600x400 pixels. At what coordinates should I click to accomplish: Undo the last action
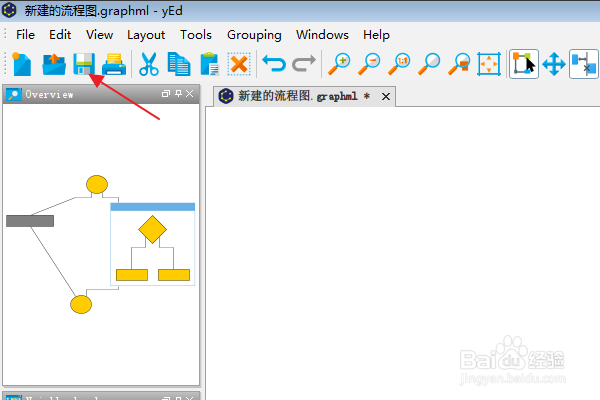(274, 63)
